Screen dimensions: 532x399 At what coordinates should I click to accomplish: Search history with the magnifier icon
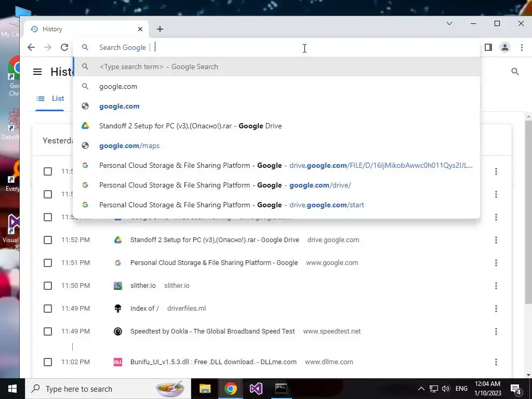tap(515, 72)
